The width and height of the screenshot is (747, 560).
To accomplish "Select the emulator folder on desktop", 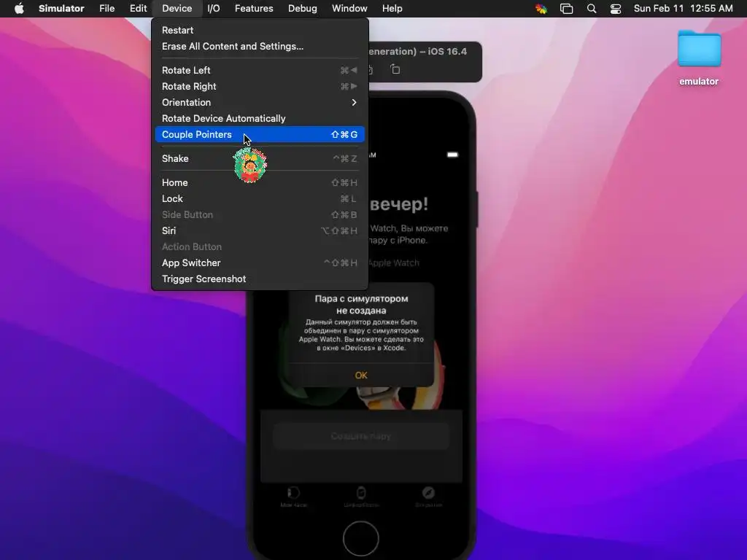I will [x=699, y=58].
